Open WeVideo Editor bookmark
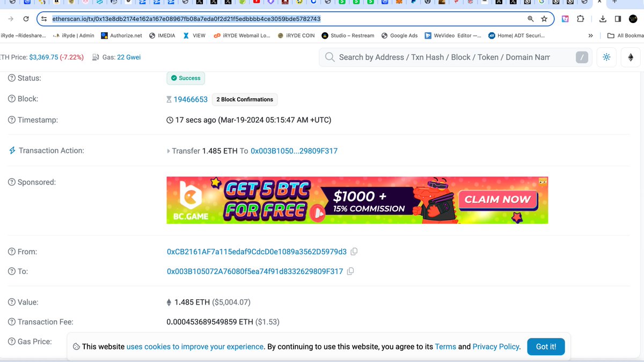Image resolution: width=644 pixels, height=362 pixels. pos(453,36)
